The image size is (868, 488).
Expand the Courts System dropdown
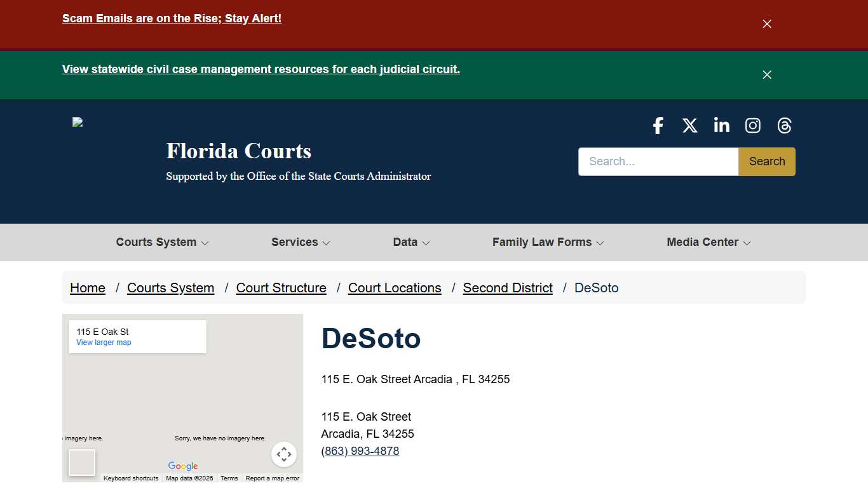[162, 242]
